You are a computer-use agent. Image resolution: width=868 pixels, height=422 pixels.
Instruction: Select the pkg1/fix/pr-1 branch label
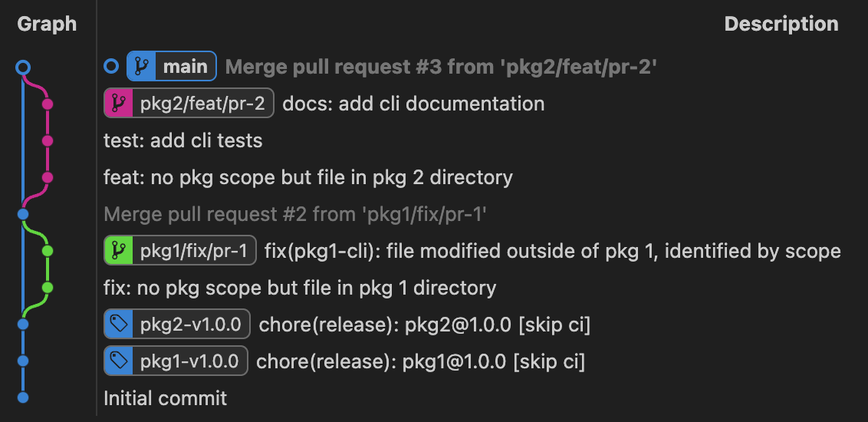click(x=193, y=251)
